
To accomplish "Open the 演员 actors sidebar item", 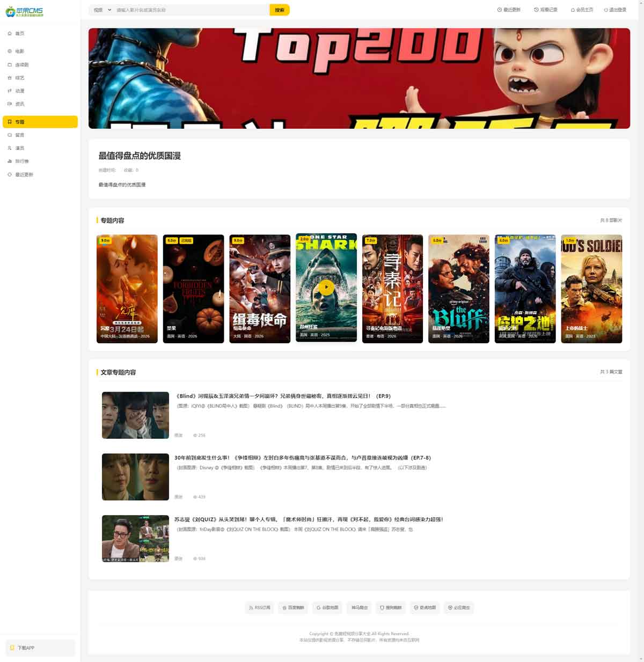I will pyautogui.click(x=40, y=148).
